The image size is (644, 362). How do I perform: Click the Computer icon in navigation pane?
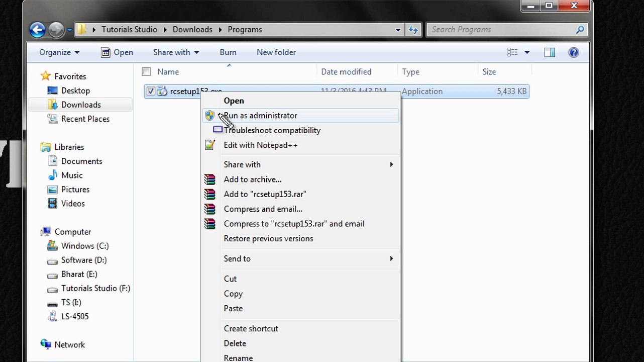click(x=46, y=231)
